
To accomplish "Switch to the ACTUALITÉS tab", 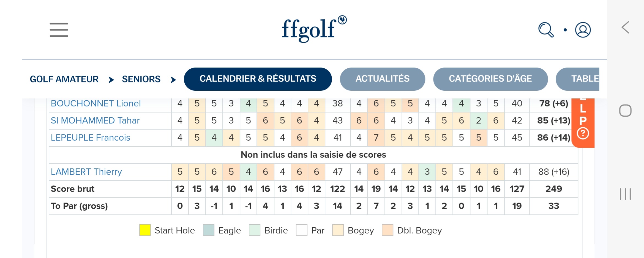I will click(383, 79).
